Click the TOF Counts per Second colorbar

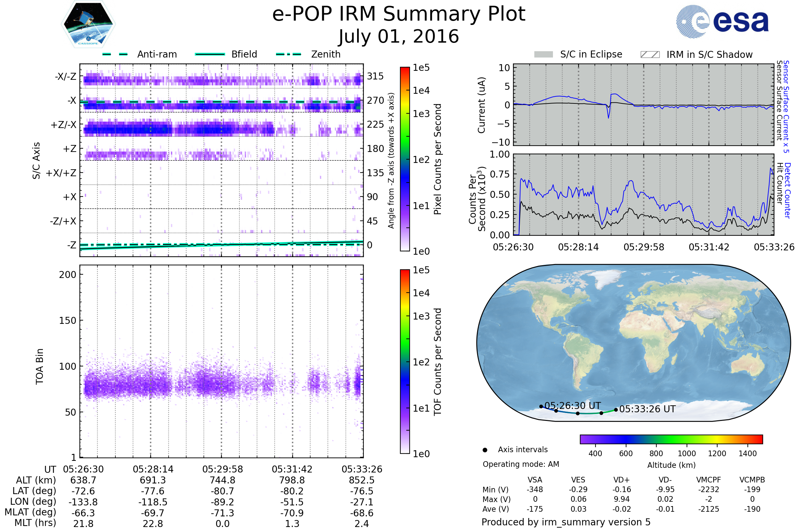pyautogui.click(x=405, y=361)
